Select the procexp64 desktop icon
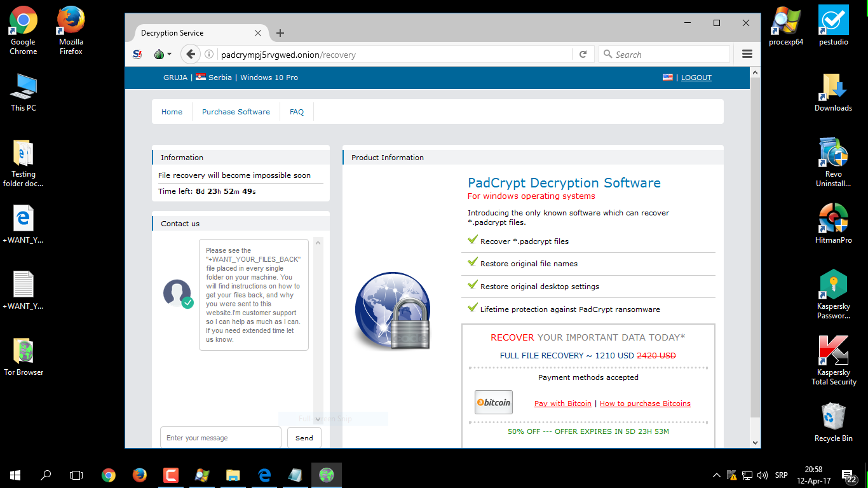 click(x=786, y=25)
